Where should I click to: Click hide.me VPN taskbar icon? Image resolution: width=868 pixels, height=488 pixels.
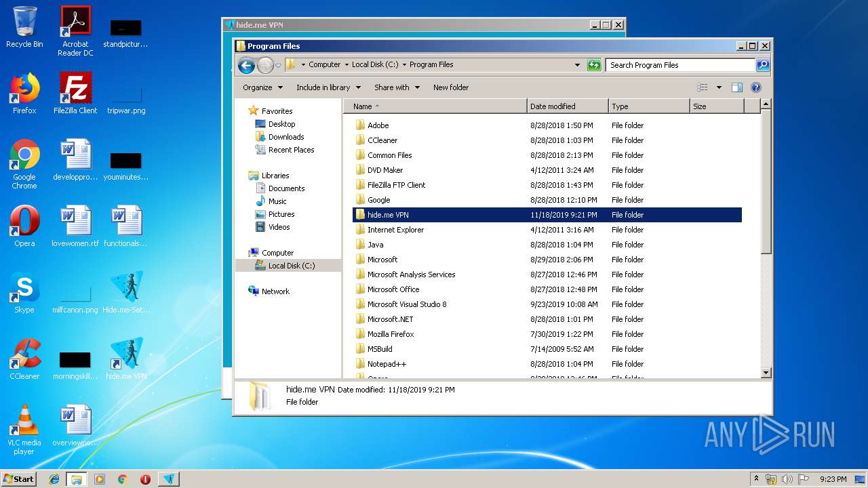click(x=169, y=479)
